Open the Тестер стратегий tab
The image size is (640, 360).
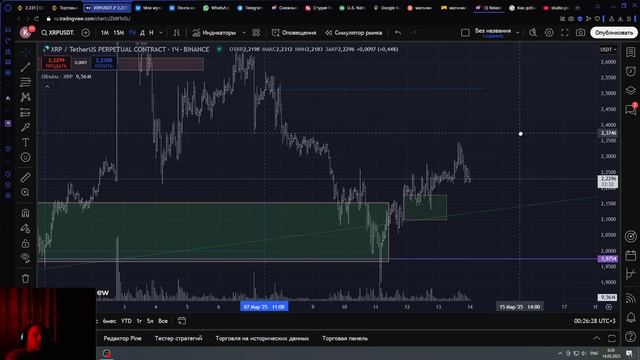tap(178, 338)
